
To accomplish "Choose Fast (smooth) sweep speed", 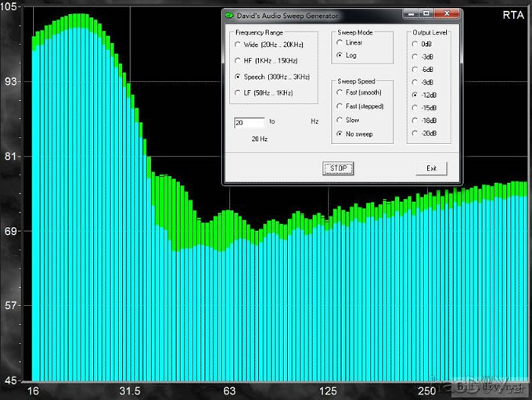I will pos(339,93).
